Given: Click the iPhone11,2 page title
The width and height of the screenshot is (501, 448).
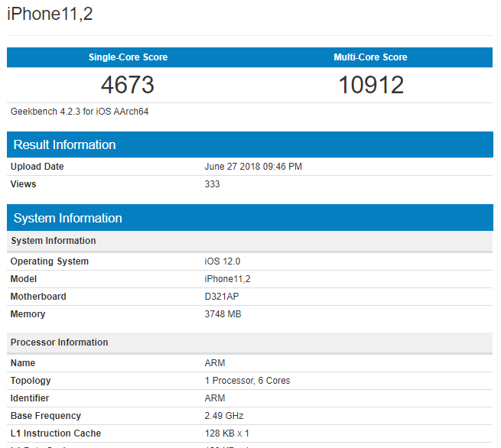Looking at the screenshot, I should pos(50,14).
